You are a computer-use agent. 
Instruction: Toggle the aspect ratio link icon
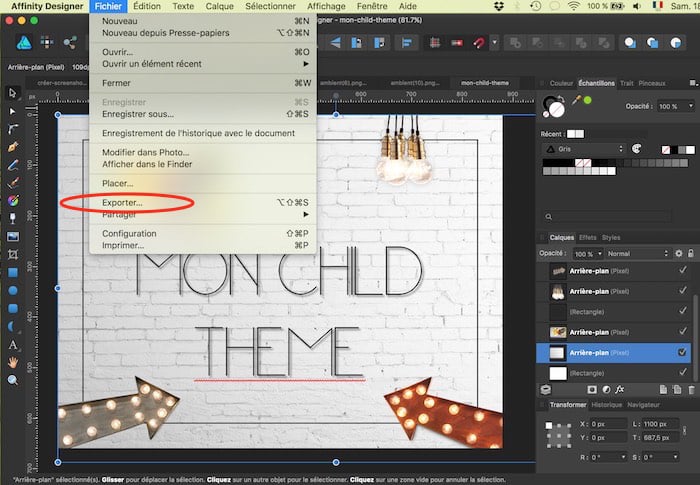(685, 430)
